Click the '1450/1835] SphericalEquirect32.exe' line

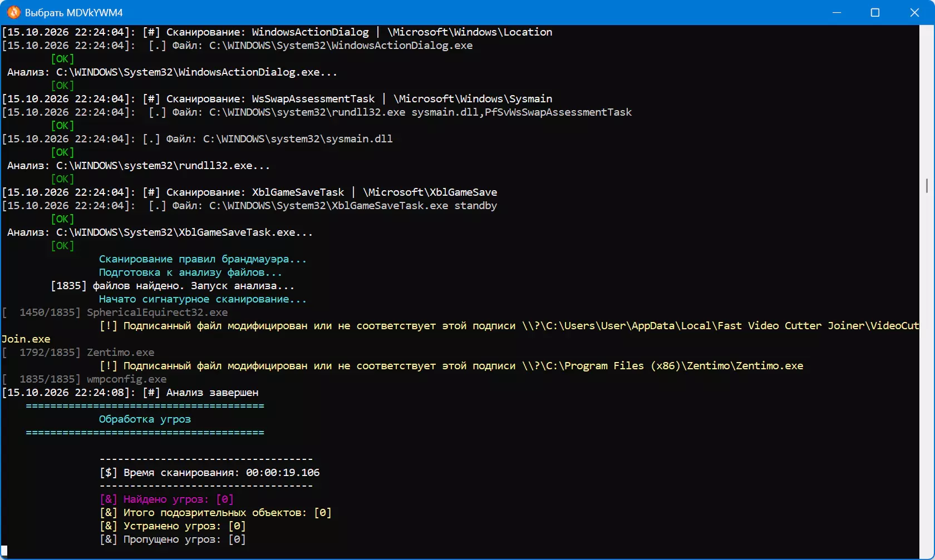(115, 313)
